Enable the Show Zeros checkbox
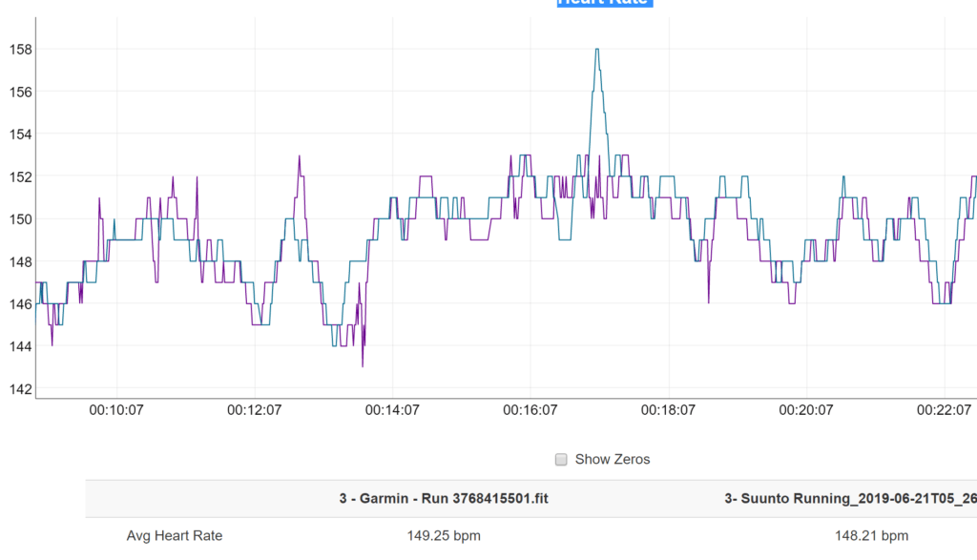This screenshot has width=977, height=560. tap(561, 460)
